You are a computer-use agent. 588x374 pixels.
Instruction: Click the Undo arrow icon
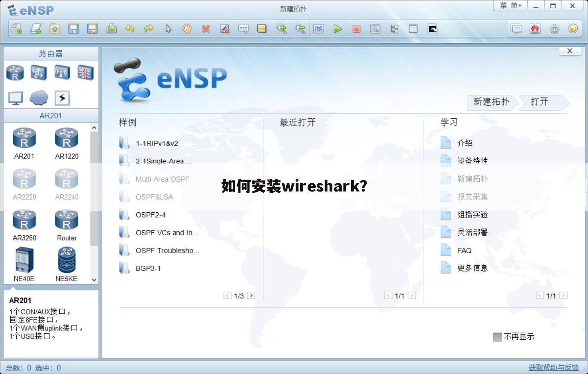click(130, 29)
